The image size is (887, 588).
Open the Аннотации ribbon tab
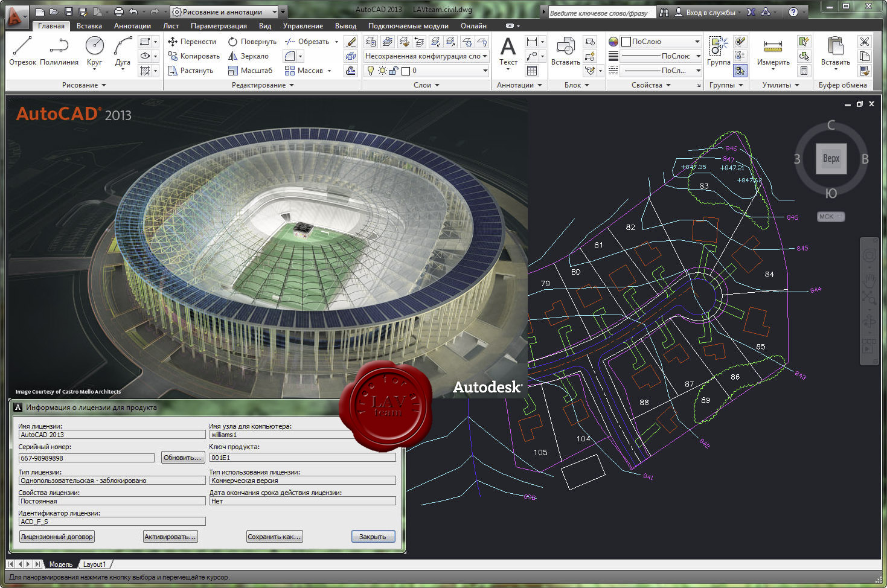click(x=132, y=26)
